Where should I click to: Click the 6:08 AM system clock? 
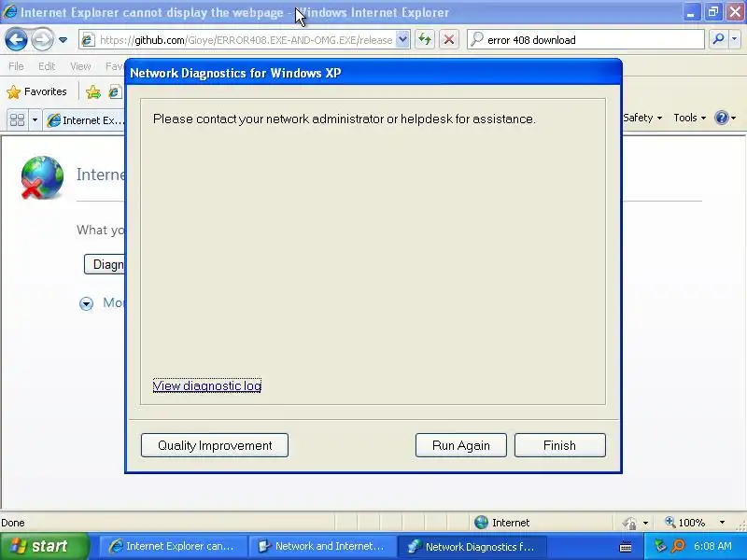712,546
